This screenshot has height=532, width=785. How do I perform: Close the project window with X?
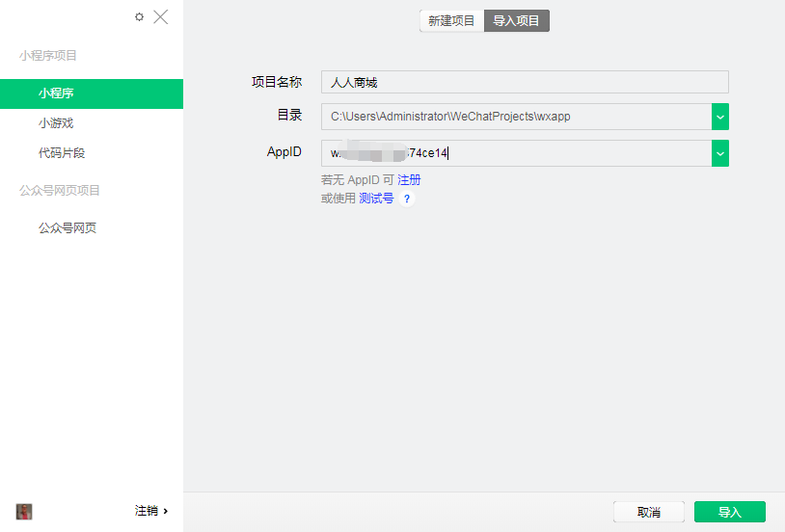pos(161,17)
